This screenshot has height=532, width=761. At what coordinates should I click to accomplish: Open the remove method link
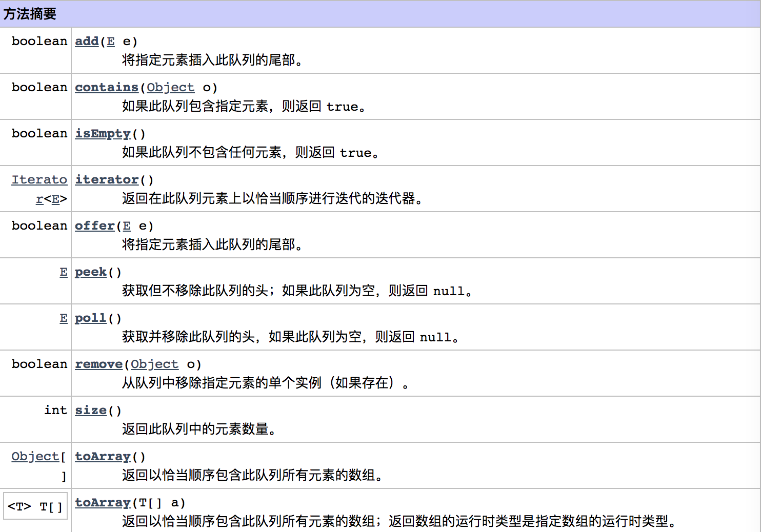tap(98, 364)
